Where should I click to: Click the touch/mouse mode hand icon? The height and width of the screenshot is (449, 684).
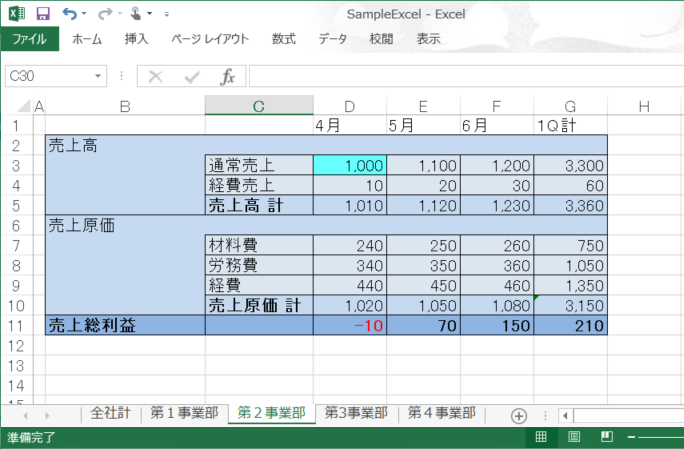pyautogui.click(x=136, y=14)
